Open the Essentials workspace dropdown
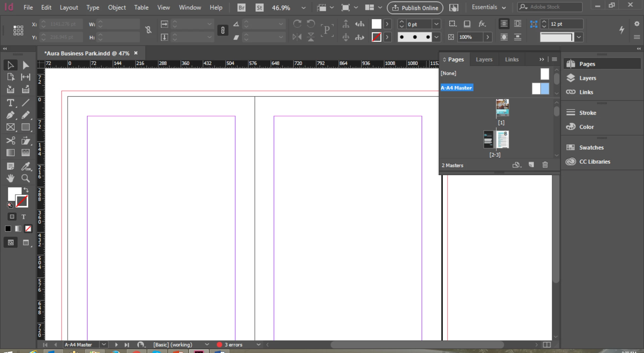The width and height of the screenshot is (644, 353). [489, 7]
